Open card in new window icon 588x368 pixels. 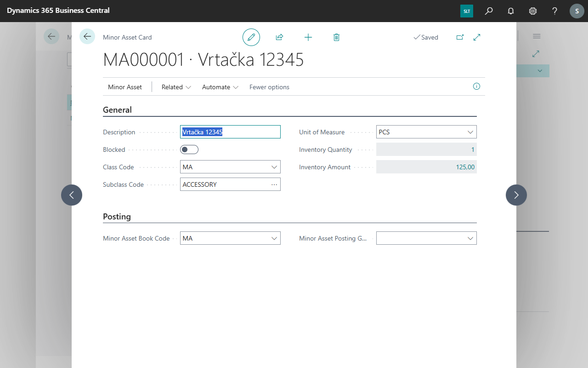(x=460, y=37)
